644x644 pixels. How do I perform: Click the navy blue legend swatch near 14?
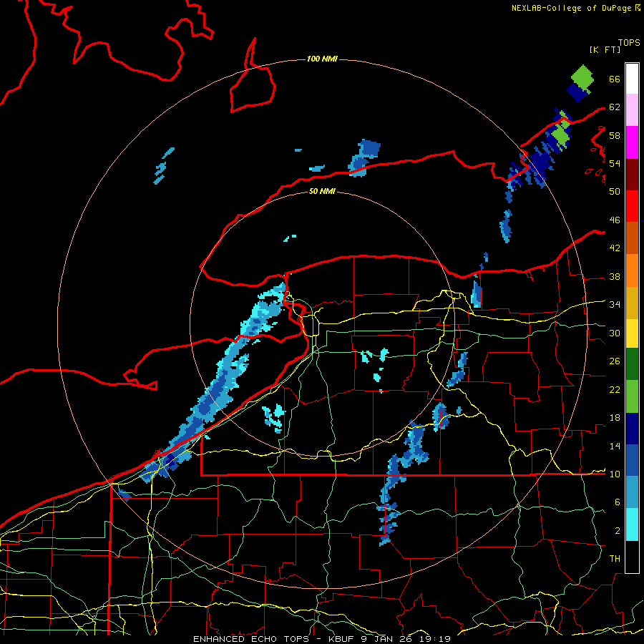coord(632,429)
